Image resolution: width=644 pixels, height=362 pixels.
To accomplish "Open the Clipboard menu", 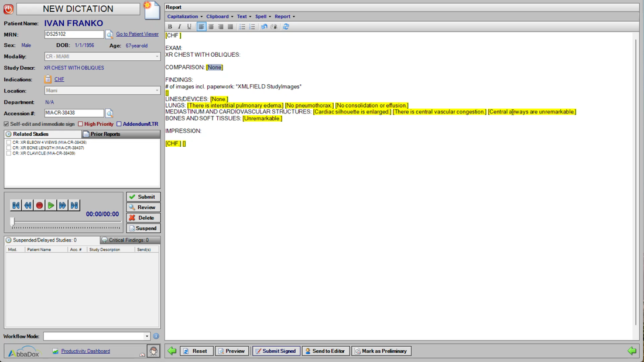I will (x=220, y=16).
